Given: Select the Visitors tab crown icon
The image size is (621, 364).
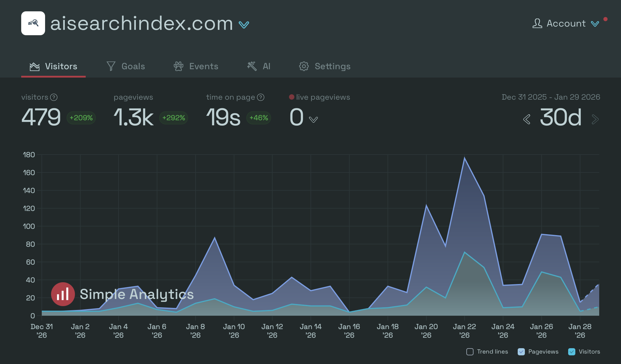Looking at the screenshot, I should [35, 66].
